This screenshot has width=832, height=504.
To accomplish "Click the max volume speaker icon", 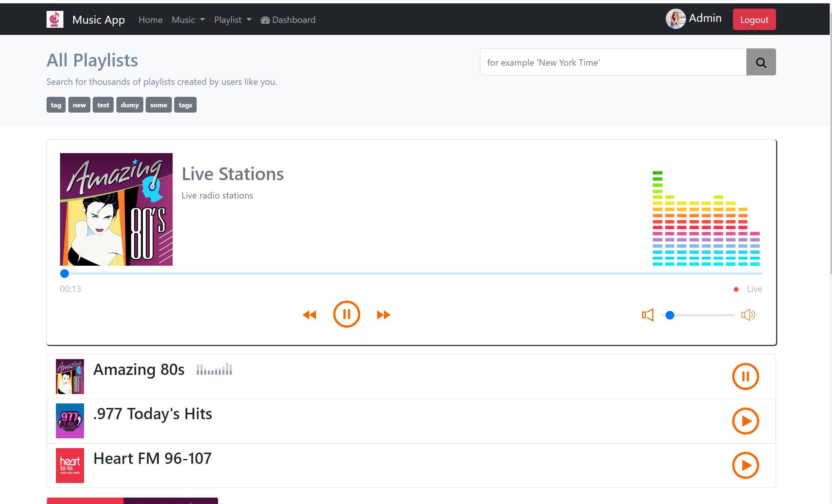I will coord(748,315).
